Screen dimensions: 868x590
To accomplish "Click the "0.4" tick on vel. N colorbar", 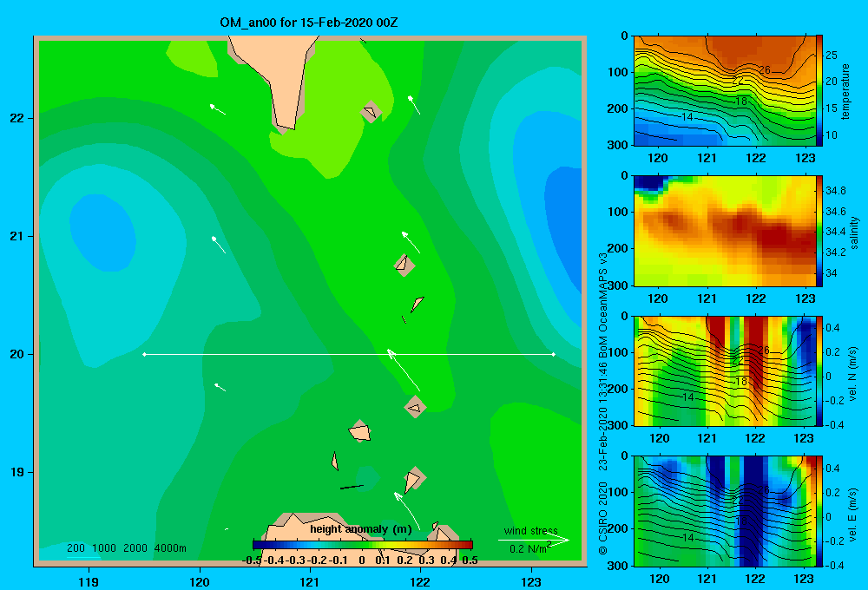I will click(833, 328).
